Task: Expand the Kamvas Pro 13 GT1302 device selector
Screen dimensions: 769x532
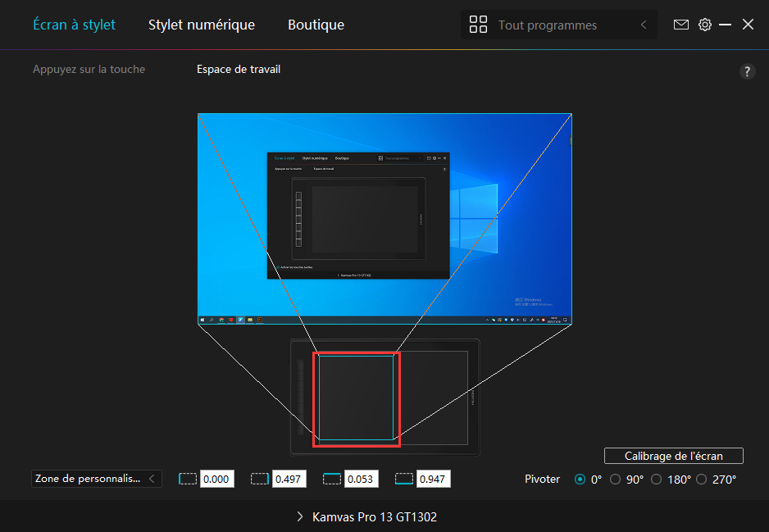Action: [x=366, y=516]
